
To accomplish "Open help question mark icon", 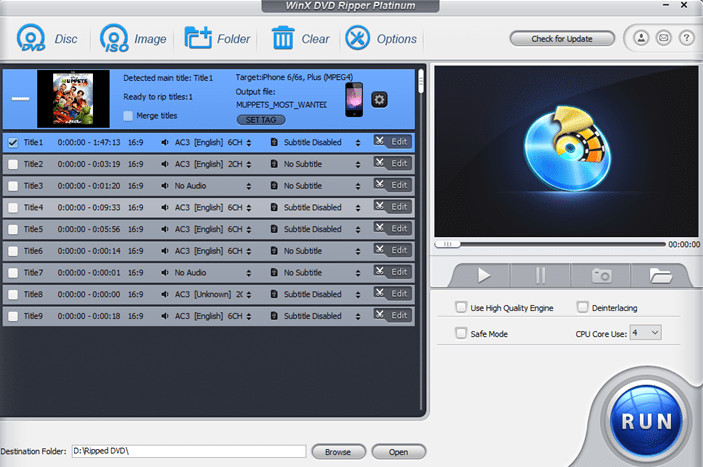I will pyautogui.click(x=686, y=38).
